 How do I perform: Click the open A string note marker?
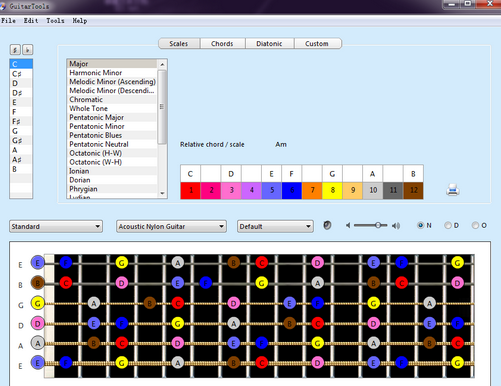pos(38,343)
